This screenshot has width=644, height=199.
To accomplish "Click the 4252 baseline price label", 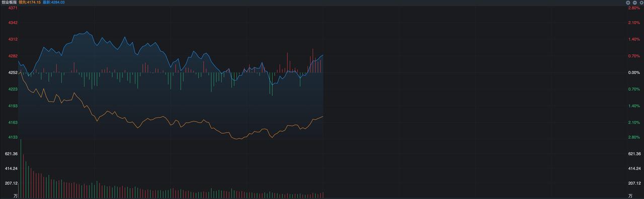I will point(13,72).
